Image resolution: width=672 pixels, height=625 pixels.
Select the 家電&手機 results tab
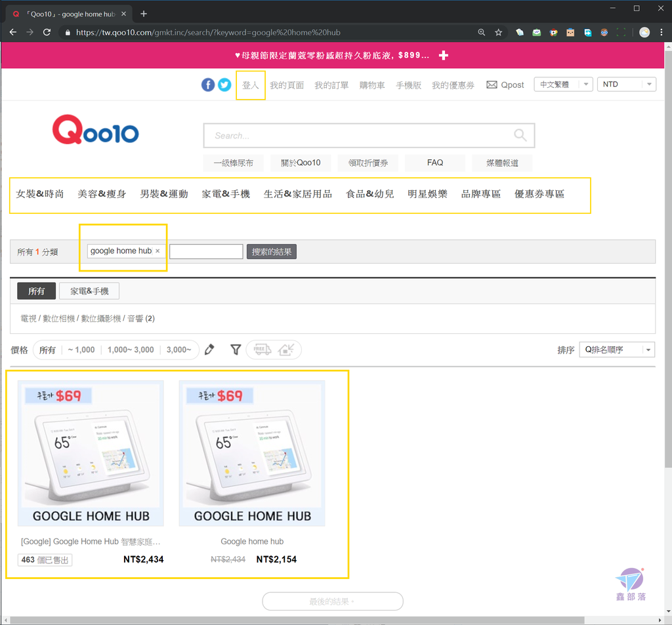89,291
